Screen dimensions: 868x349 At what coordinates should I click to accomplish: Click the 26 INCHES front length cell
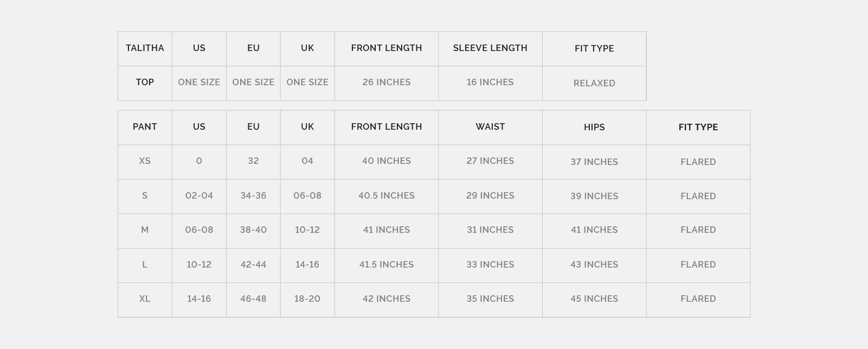(387, 83)
